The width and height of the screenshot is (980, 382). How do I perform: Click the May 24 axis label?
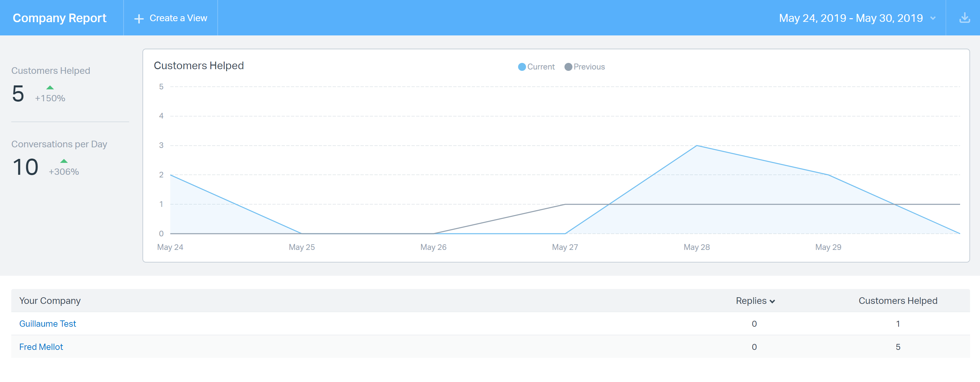(x=170, y=247)
